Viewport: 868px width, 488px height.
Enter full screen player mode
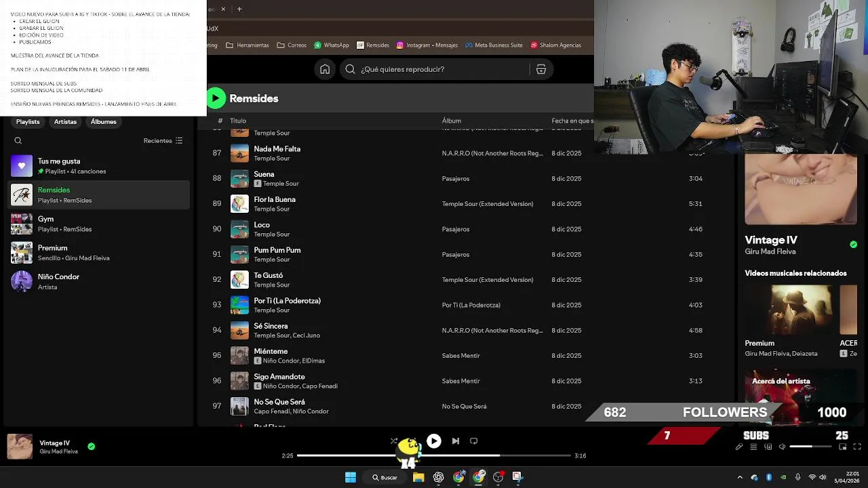pos(857,447)
